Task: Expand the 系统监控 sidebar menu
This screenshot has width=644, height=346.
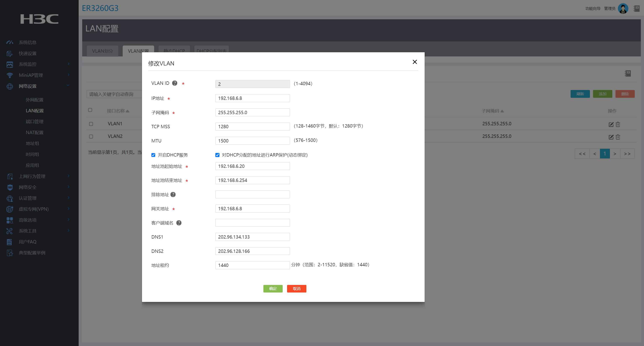Action: 27,64
